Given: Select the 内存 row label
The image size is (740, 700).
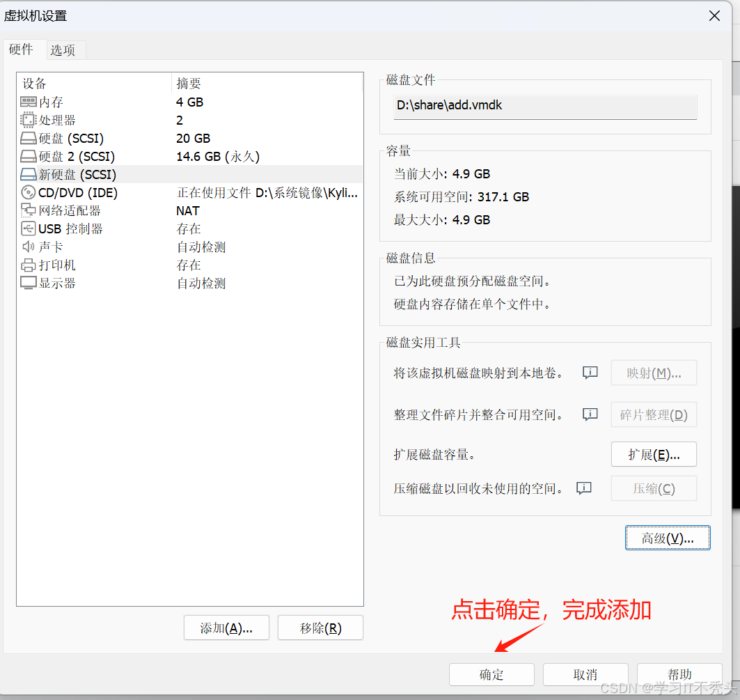Looking at the screenshot, I should (x=51, y=102).
